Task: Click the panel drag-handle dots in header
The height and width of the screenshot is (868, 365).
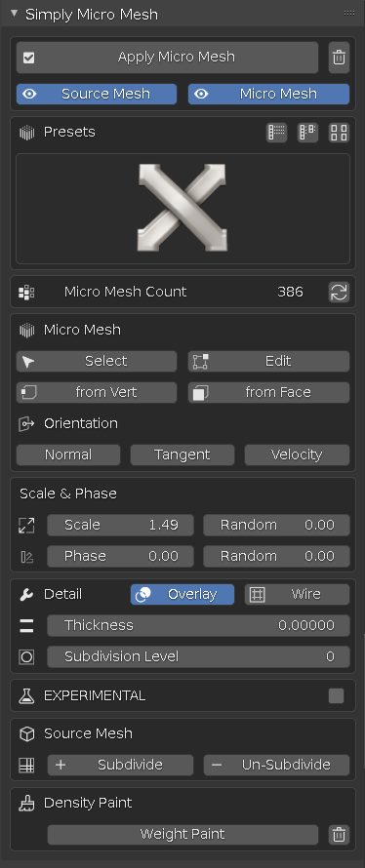Action: (349, 13)
